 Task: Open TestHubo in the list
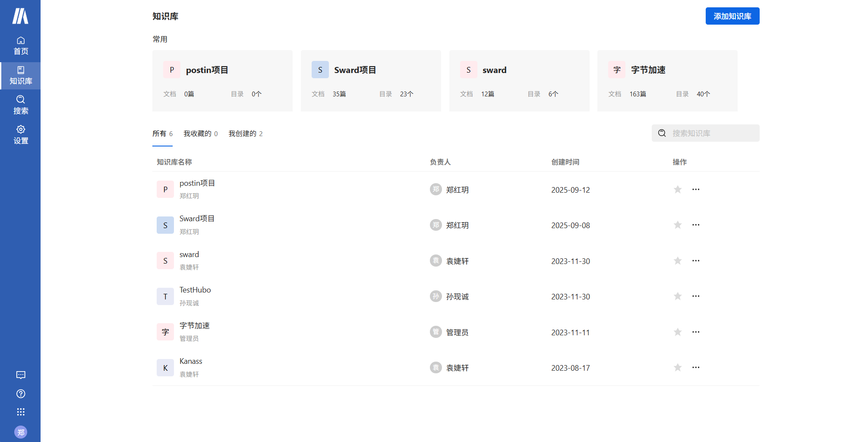[x=195, y=290]
